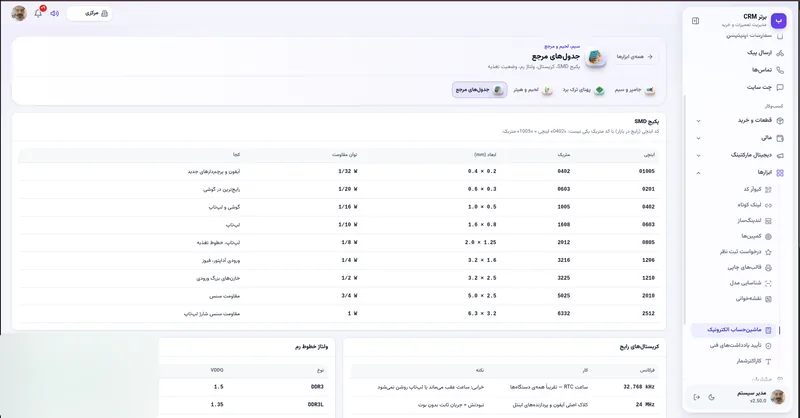Click the 6332 metric cell
Viewport: 800px width, 418px height.
click(x=564, y=314)
